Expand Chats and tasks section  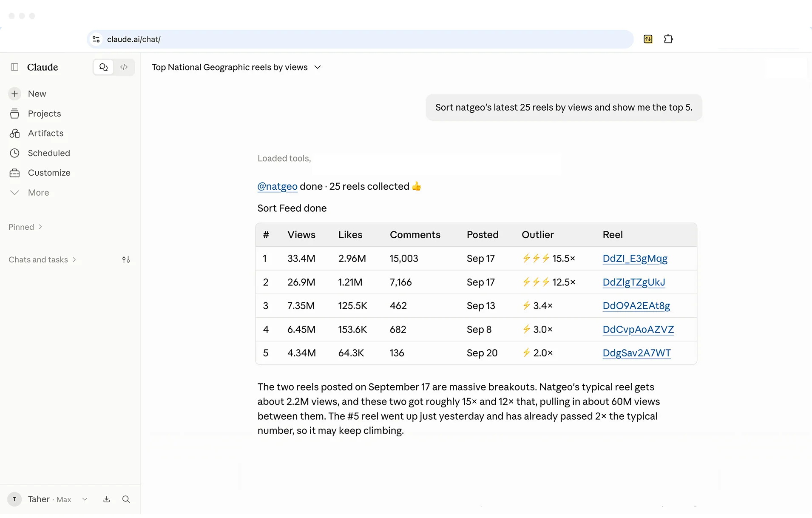43,260
